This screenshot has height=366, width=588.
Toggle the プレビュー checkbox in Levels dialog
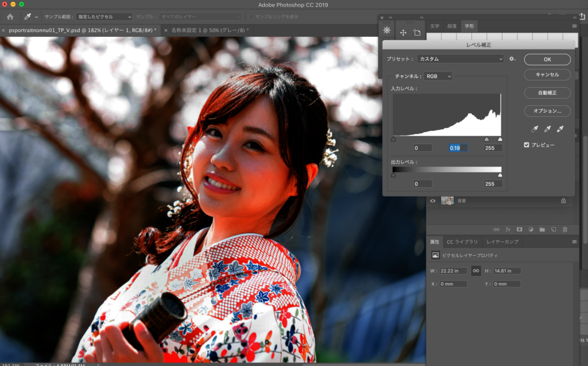(527, 145)
